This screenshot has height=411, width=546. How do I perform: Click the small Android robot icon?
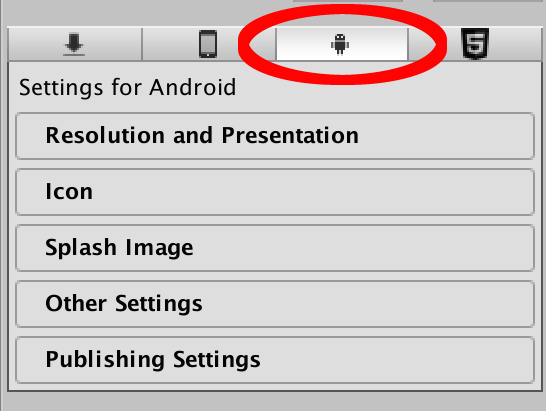[340, 44]
